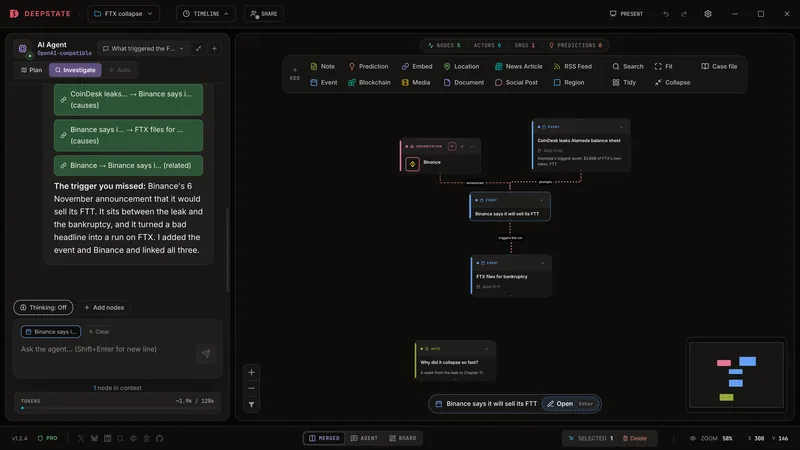800x450 pixels.
Task: Open chat thread selector dropdown
Action: 143,48
